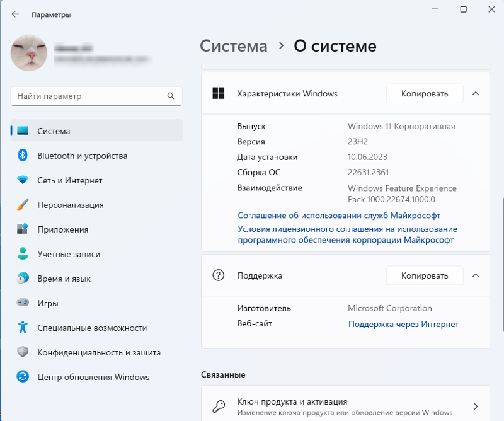504x421 pixels.
Task: Go back using the arrow icon
Action: (x=15, y=14)
